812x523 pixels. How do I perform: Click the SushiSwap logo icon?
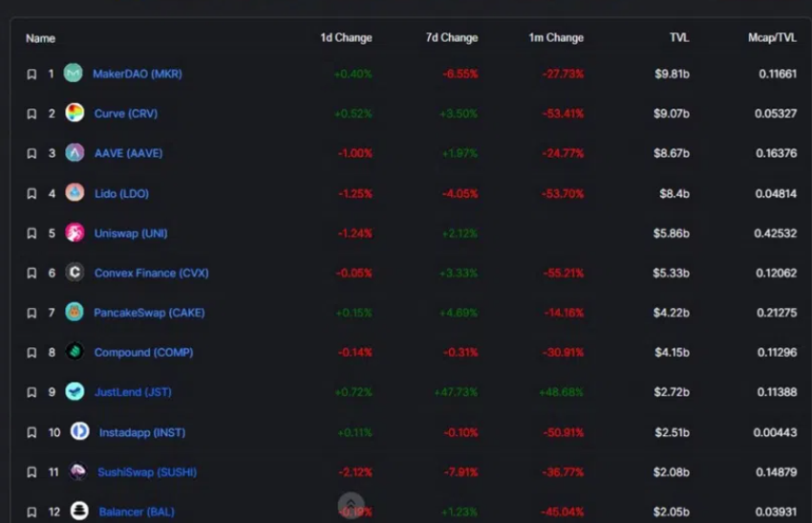coord(78,471)
